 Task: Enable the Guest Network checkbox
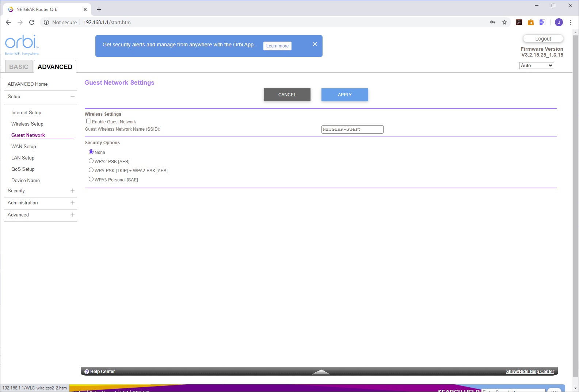(88, 121)
